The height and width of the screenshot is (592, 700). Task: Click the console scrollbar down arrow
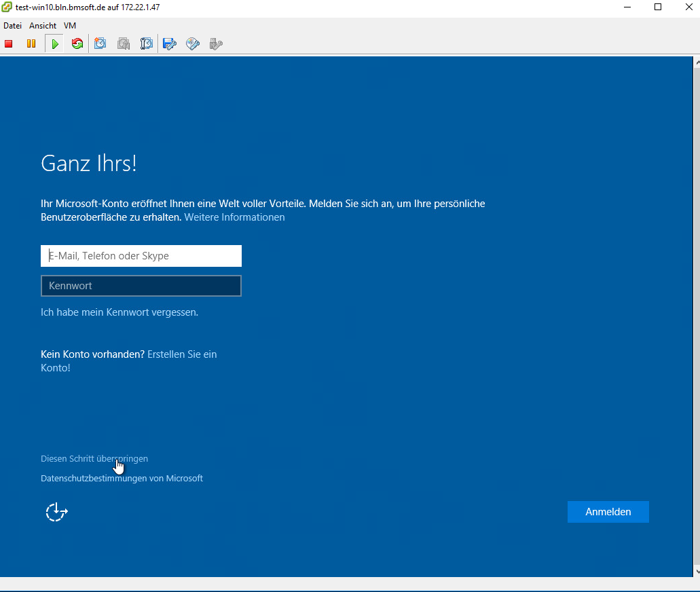tap(697, 572)
